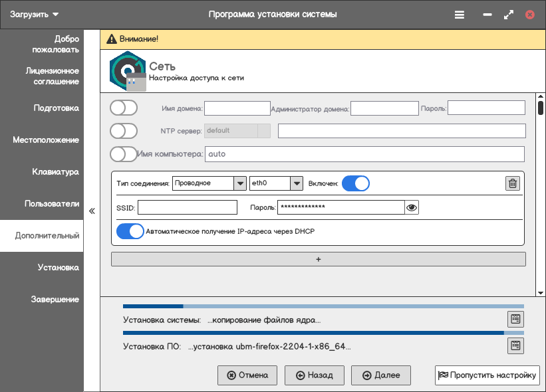Open the 'Загрузить' dropdown menu
The image size is (546, 392).
coord(35,14)
